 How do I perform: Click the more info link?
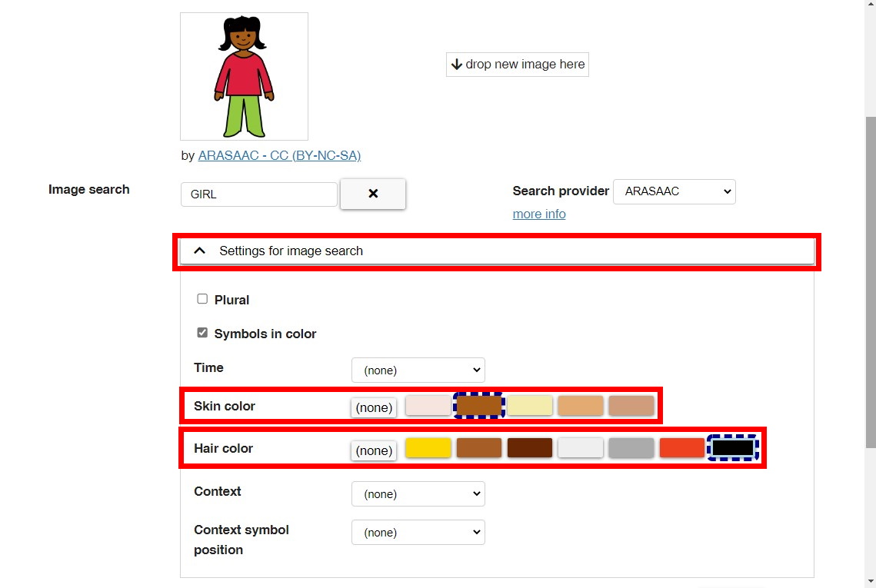(539, 214)
